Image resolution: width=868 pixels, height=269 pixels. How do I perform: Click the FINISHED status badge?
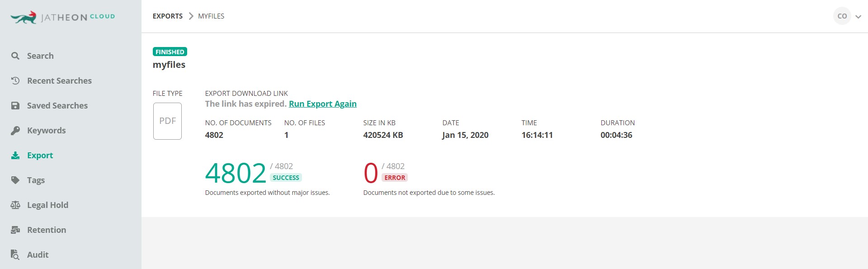click(x=170, y=52)
